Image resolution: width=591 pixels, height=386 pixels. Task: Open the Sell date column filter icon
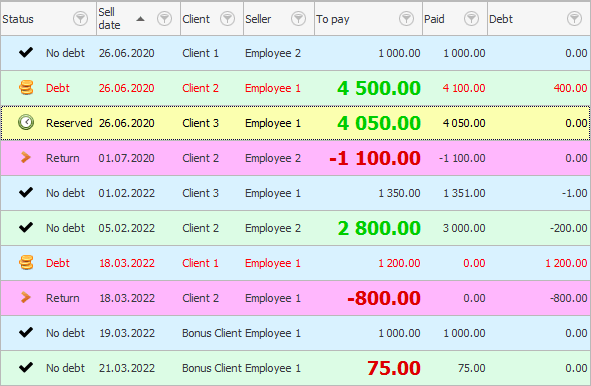164,18
